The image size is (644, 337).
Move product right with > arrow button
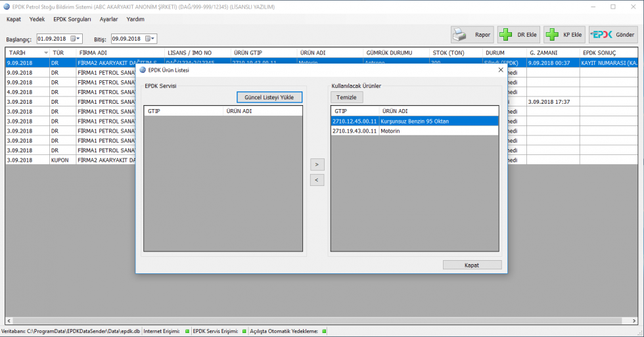click(x=317, y=165)
